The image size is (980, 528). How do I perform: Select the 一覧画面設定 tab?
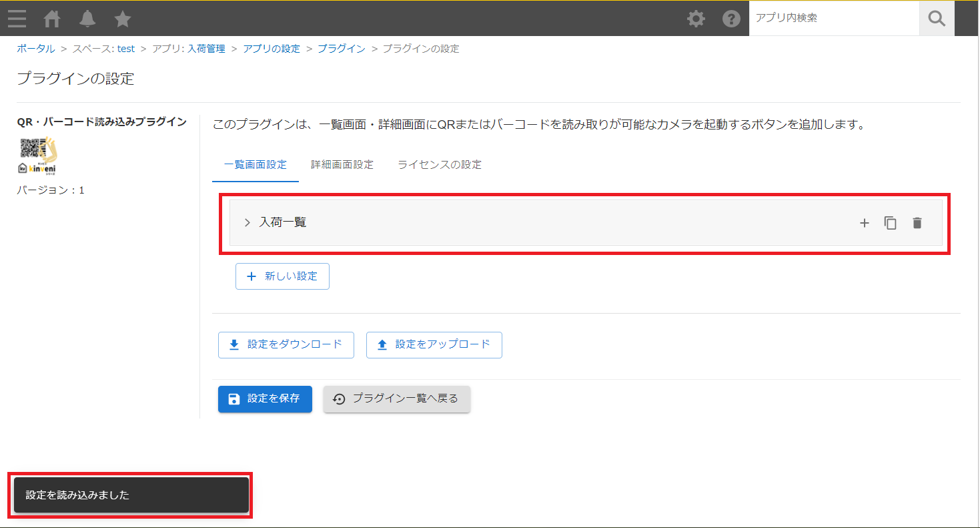coord(255,164)
